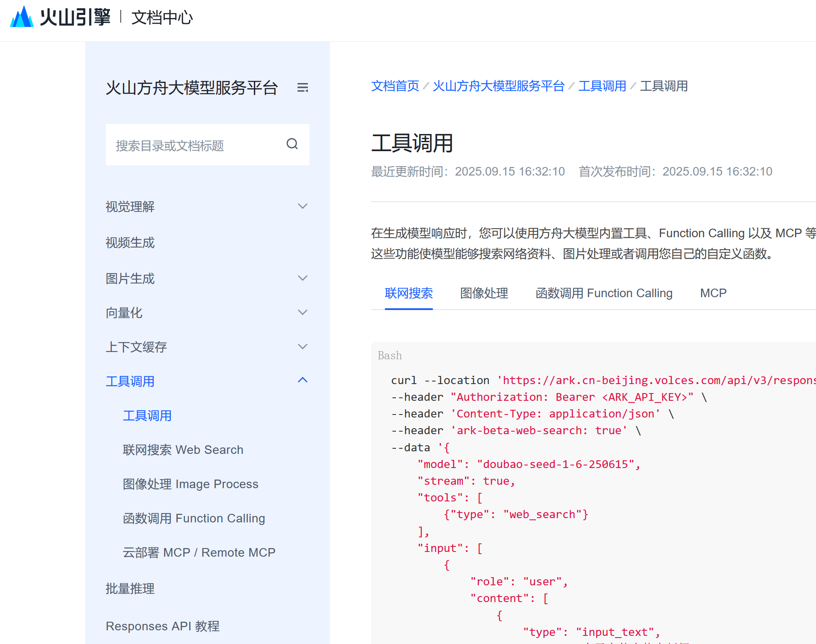The image size is (816, 644).
Task: Expand the 向量化 section chevron
Action: pyautogui.click(x=303, y=313)
